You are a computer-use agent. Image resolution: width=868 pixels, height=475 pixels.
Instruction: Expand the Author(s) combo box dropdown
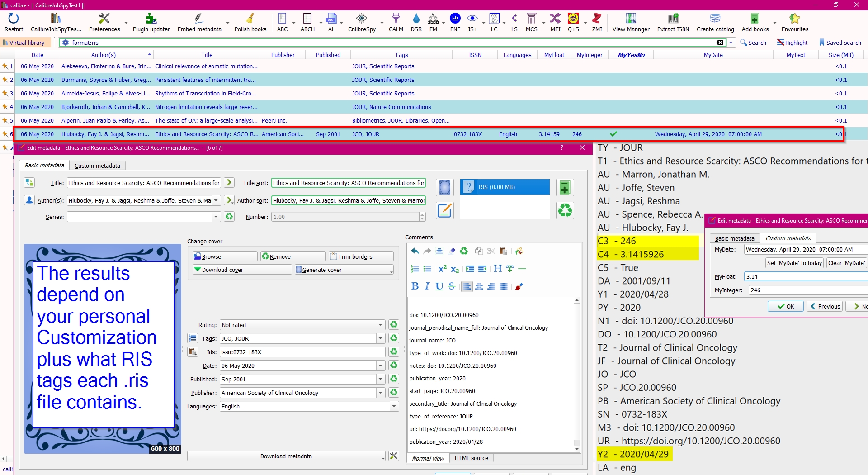(x=217, y=200)
